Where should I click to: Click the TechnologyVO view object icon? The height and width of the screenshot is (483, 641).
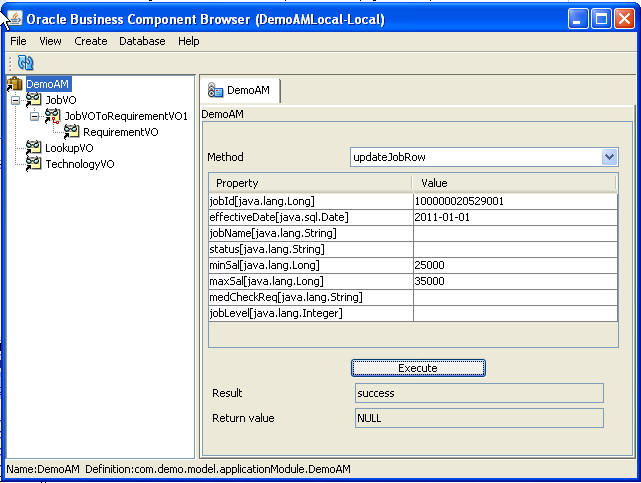coord(34,163)
